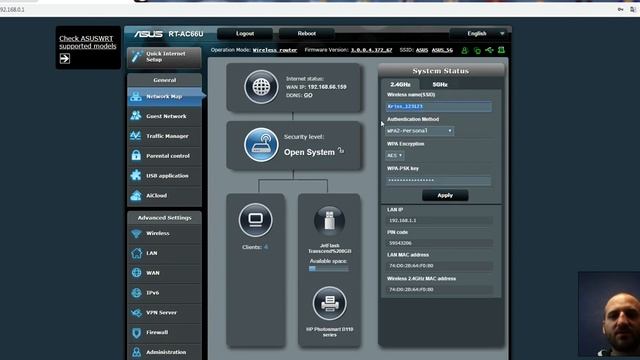Image resolution: width=640 pixels, height=360 pixels.
Task: Open Parental control lock icon
Action: pos(136,156)
